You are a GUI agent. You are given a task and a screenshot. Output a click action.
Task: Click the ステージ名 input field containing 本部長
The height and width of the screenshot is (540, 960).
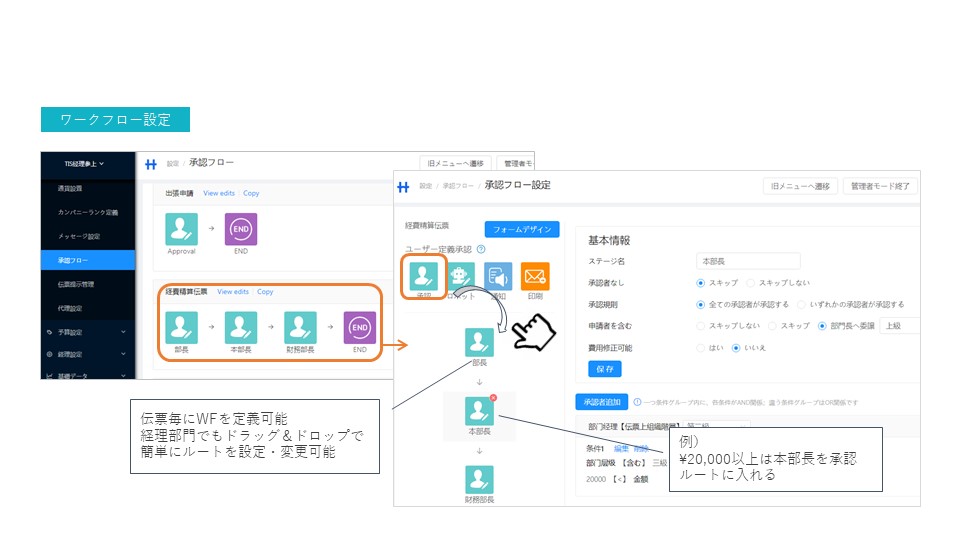click(748, 261)
